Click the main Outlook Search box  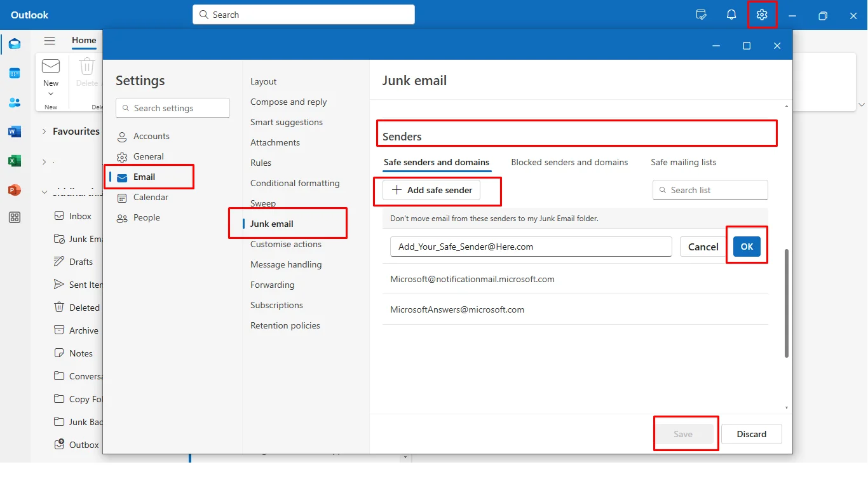click(x=304, y=15)
